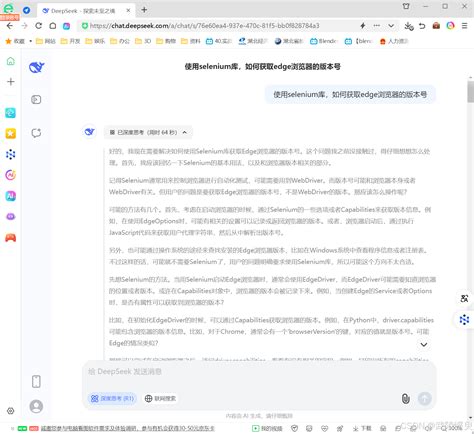Open a new browser tab
Screen dimensions: 474x434
coord(144,10)
